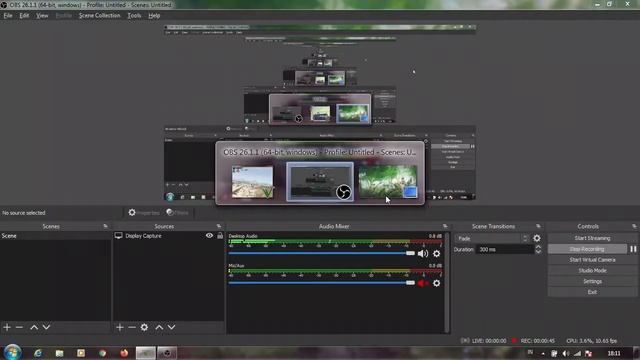640x360 pixels.
Task: Open Mic/Aux settings gear
Action: (436, 283)
